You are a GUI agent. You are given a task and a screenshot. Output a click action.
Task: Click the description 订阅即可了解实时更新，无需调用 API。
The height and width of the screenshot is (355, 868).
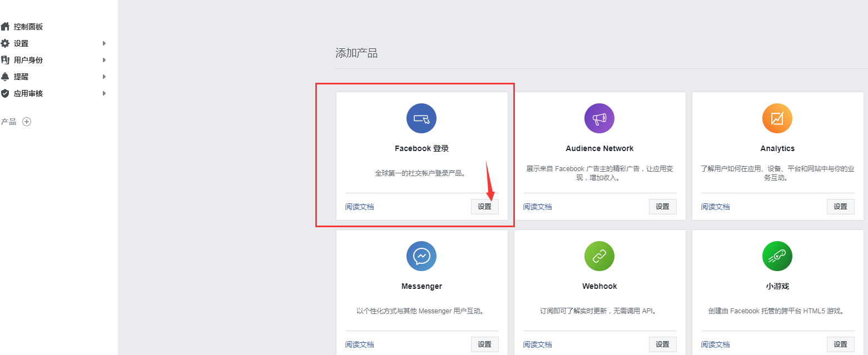599,311
